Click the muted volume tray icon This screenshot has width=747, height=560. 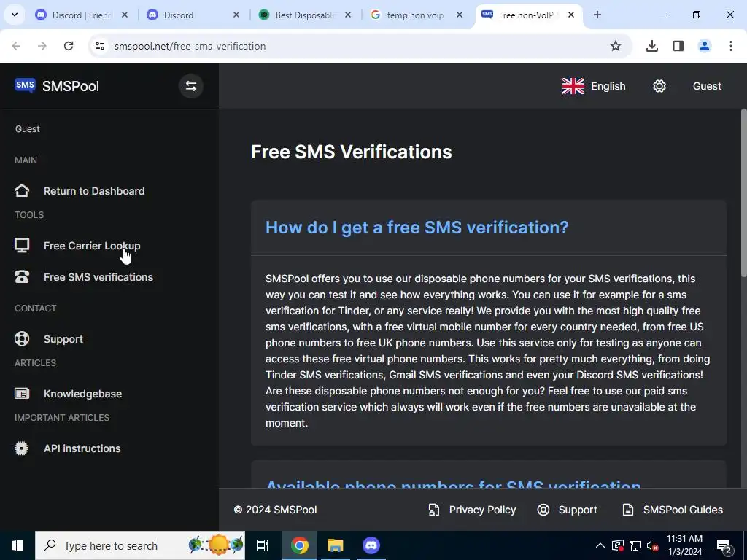(653, 545)
